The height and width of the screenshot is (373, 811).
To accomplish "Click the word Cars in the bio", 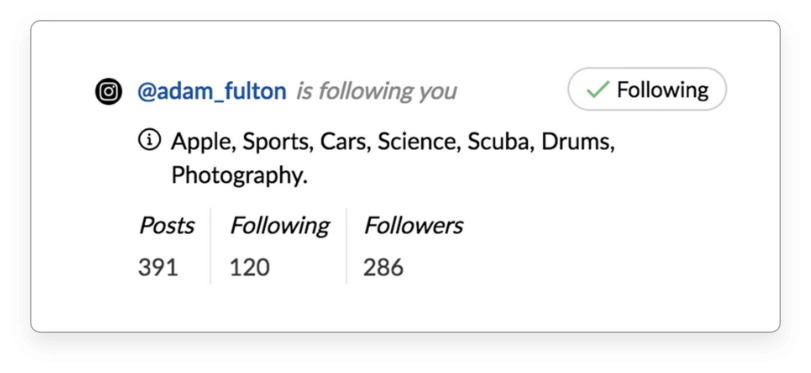I will coord(344,142).
